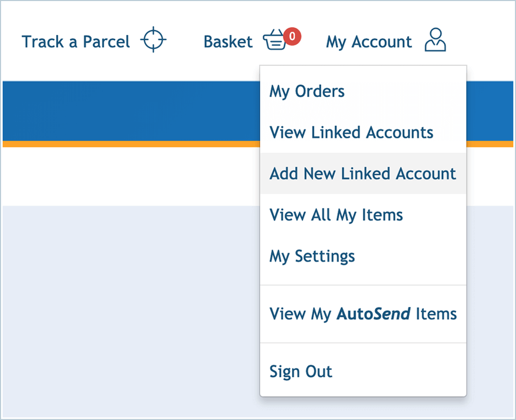The width and height of the screenshot is (516, 420).
Task: Click the orange stripe under the banner
Action: pos(132,144)
